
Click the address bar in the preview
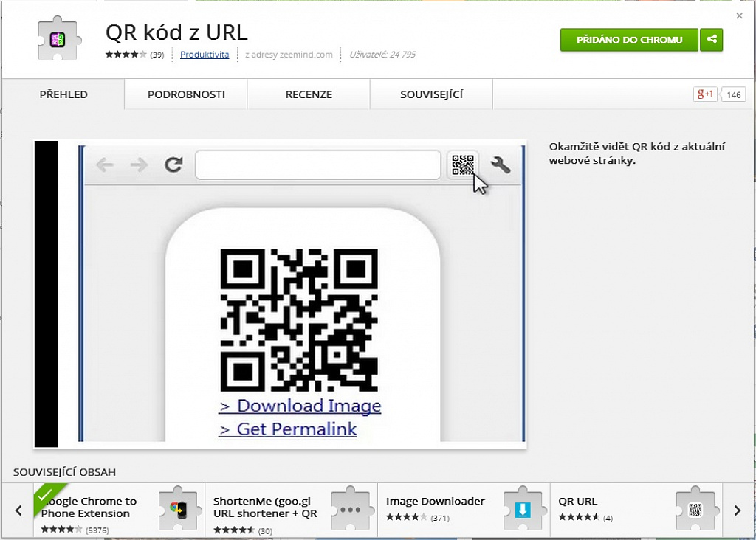tap(318, 165)
